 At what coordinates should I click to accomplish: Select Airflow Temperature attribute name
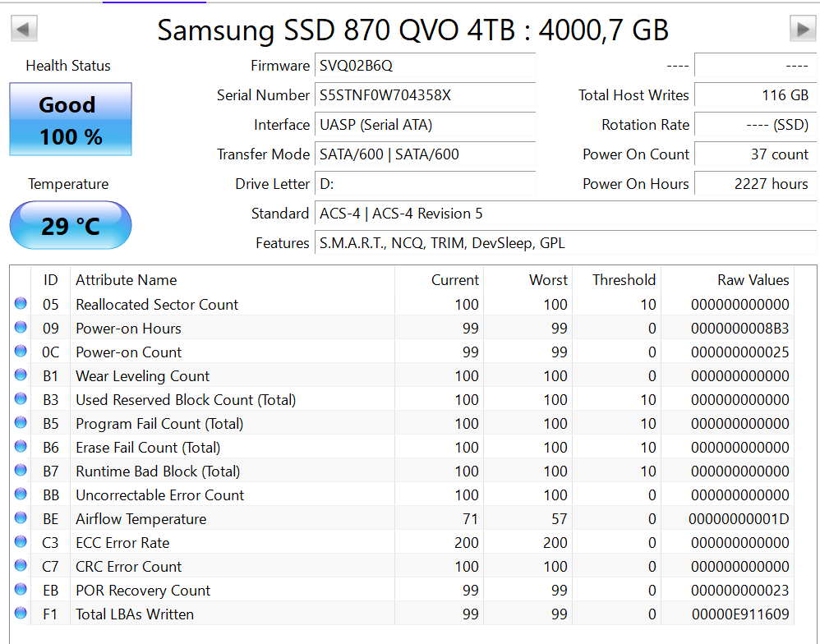pos(141,519)
